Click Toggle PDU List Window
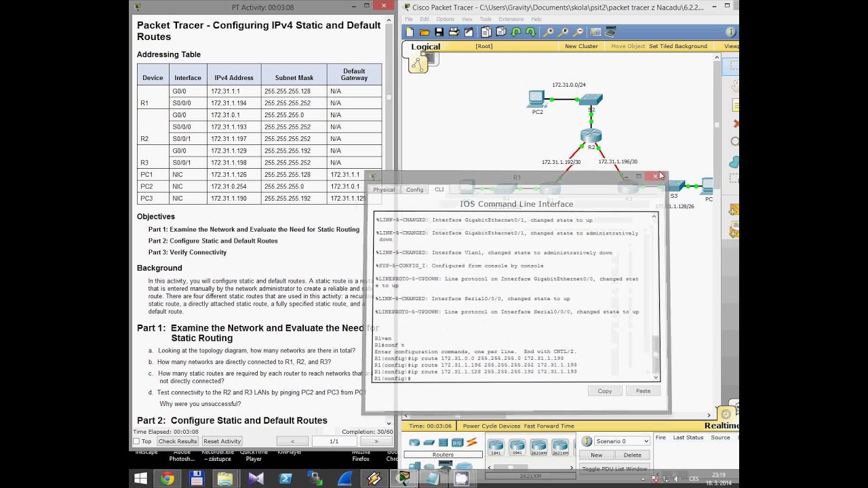The width and height of the screenshot is (868, 488). coord(614,468)
